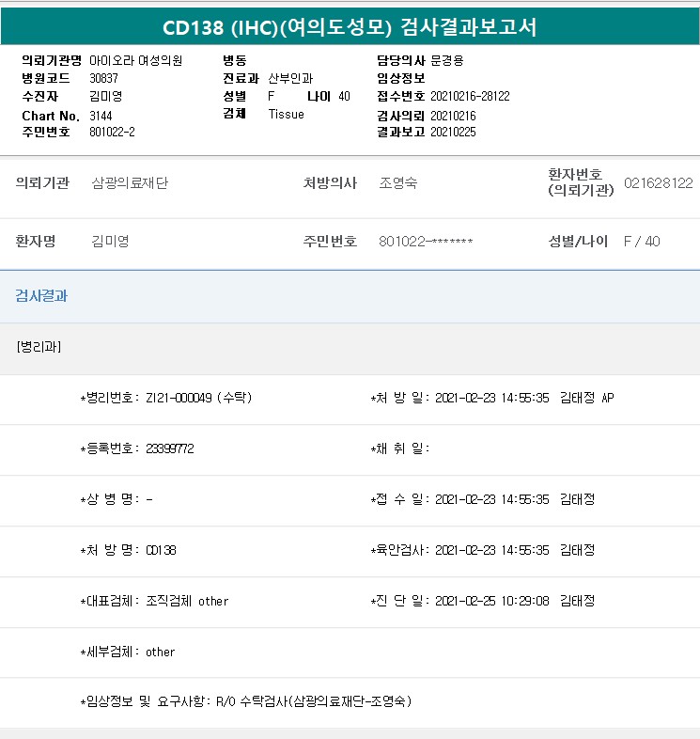Viewport: 700px width, 739px height.
Task: Click the [병리과] department heading
Action: coord(39,346)
